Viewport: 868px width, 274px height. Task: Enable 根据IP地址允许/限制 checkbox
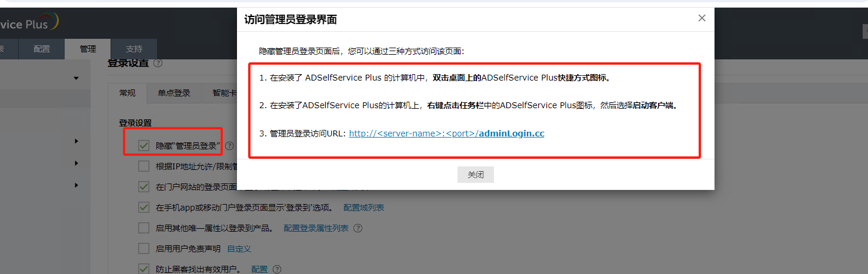pyautogui.click(x=143, y=166)
